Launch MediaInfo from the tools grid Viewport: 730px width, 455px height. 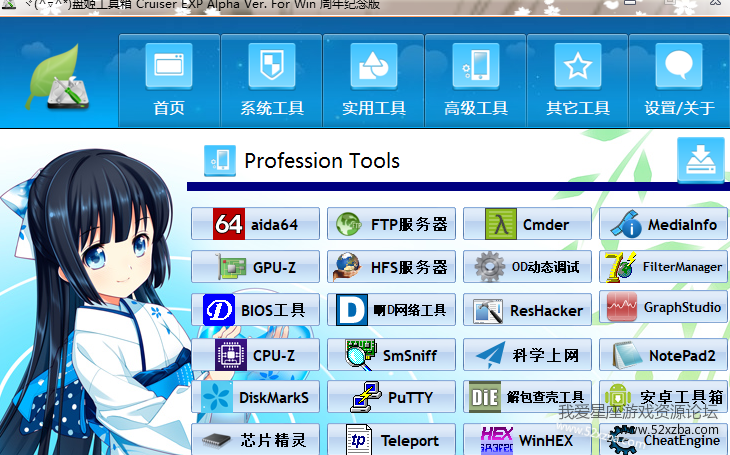(664, 225)
